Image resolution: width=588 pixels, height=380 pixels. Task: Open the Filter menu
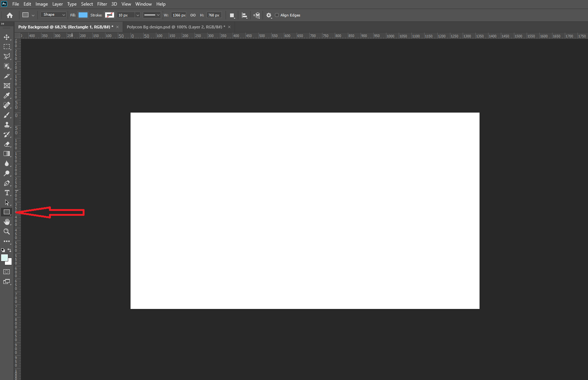point(102,4)
